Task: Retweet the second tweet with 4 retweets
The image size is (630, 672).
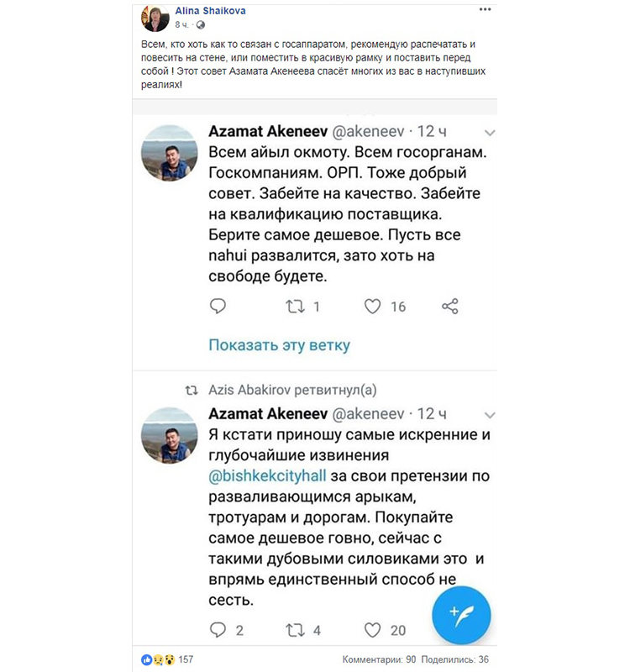Action: pyautogui.click(x=295, y=630)
